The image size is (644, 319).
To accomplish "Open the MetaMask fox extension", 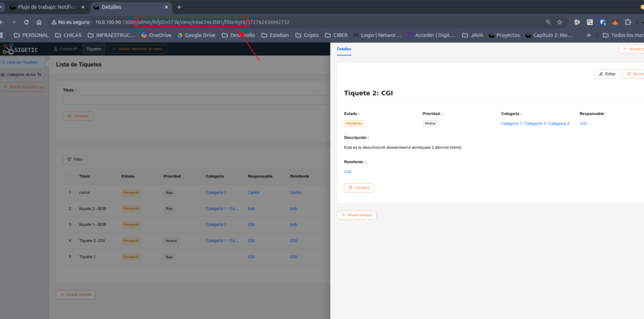I will coord(615,22).
